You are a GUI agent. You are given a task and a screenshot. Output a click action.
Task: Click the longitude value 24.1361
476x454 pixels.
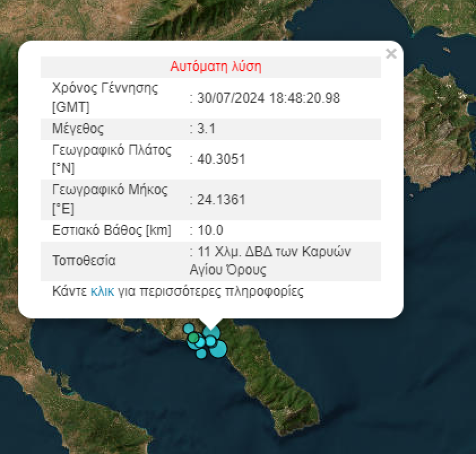pyautogui.click(x=221, y=200)
